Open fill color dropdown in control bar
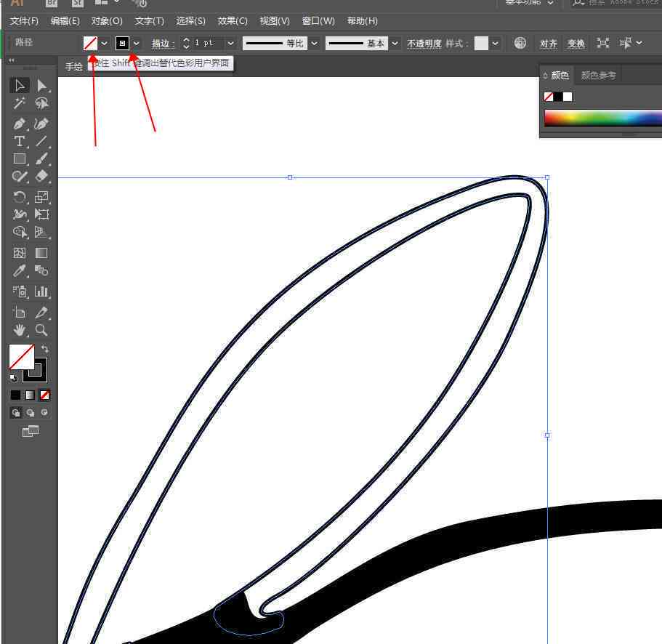The height and width of the screenshot is (644, 662). (105, 43)
